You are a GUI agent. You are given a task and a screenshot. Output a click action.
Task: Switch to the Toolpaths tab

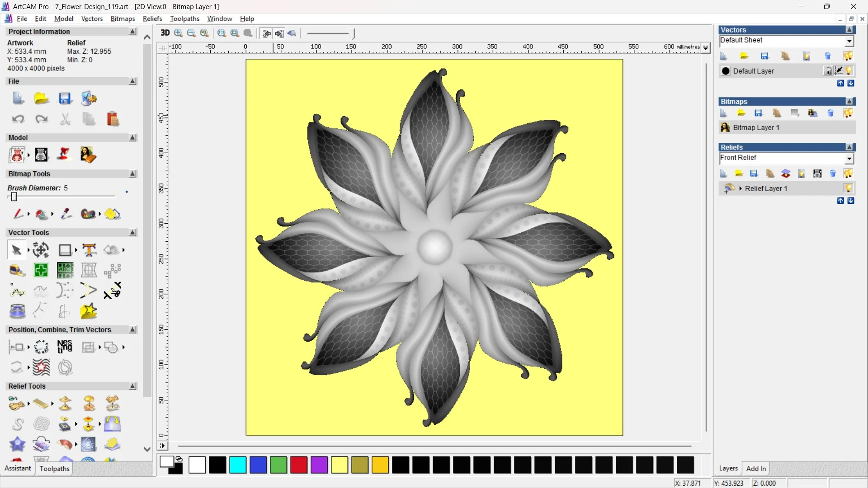pyautogui.click(x=54, y=469)
